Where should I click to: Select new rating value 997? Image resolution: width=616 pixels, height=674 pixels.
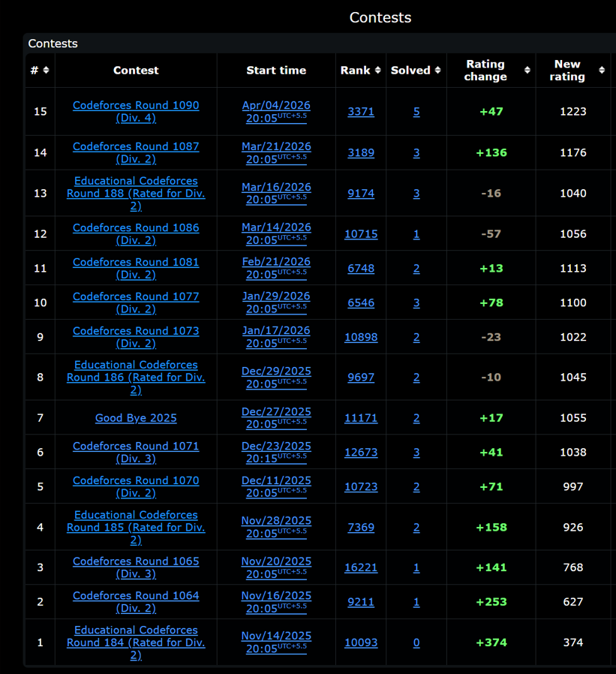(573, 487)
